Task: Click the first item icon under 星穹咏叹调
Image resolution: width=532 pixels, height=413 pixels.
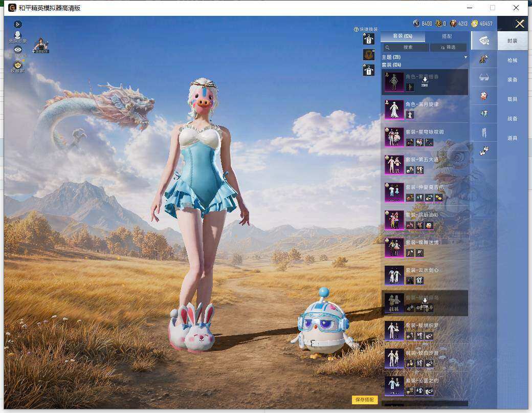Action: (410, 143)
